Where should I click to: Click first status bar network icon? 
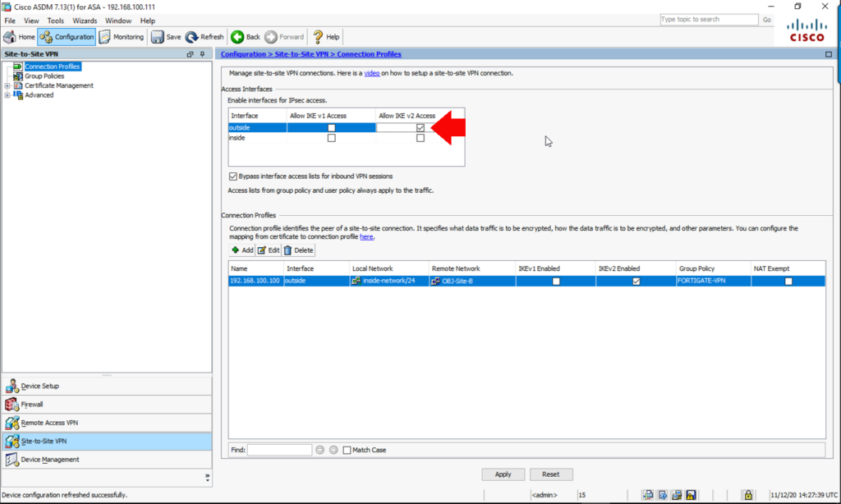point(648,495)
